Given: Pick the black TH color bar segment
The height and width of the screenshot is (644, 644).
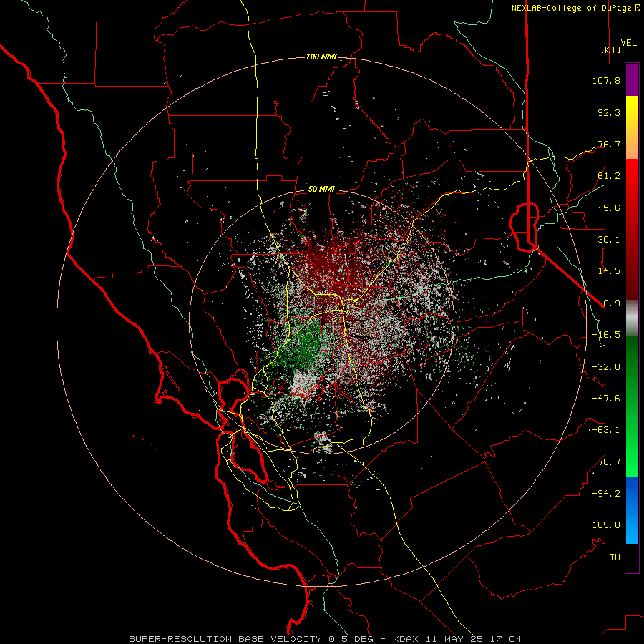Looking at the screenshot, I should click(632, 558).
